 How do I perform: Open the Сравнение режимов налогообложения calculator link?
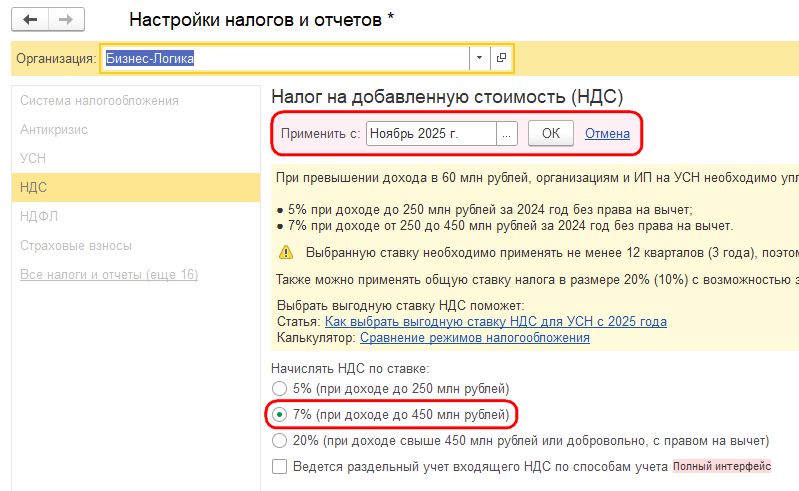475,338
